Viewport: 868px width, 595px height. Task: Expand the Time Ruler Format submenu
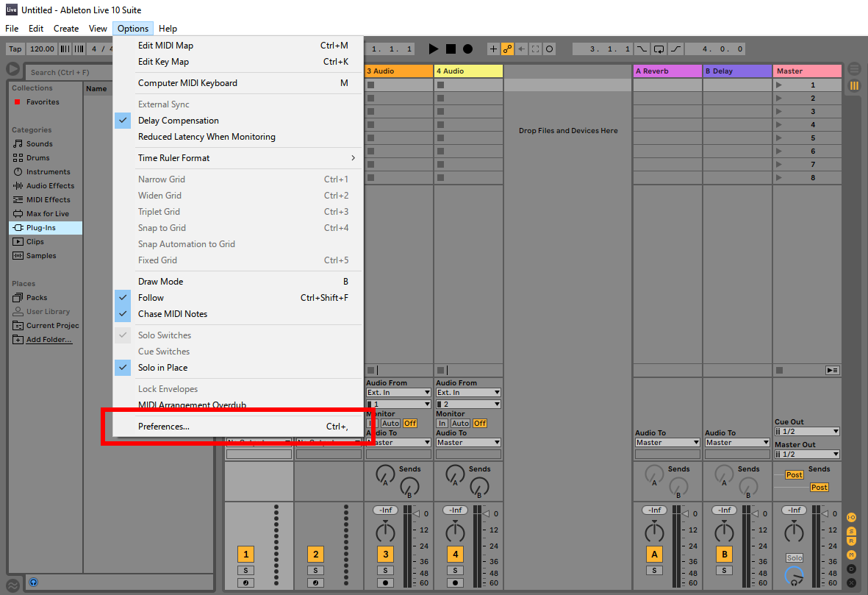click(x=238, y=158)
